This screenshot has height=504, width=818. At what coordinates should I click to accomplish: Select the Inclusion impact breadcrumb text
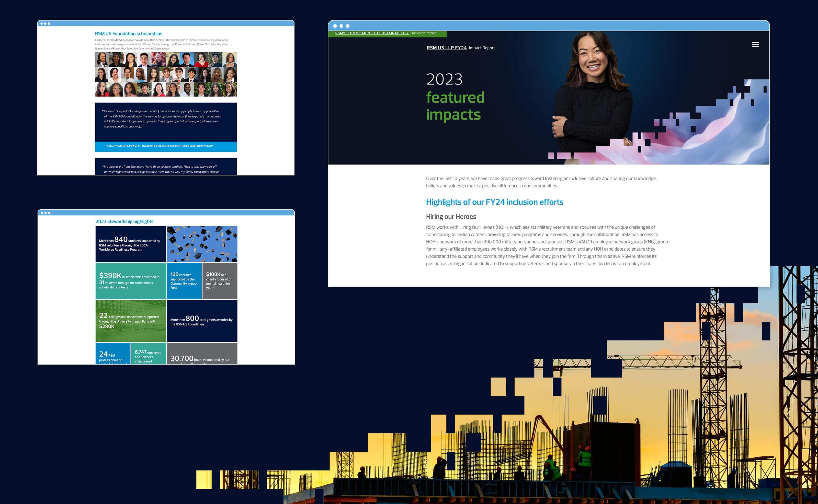(x=424, y=33)
